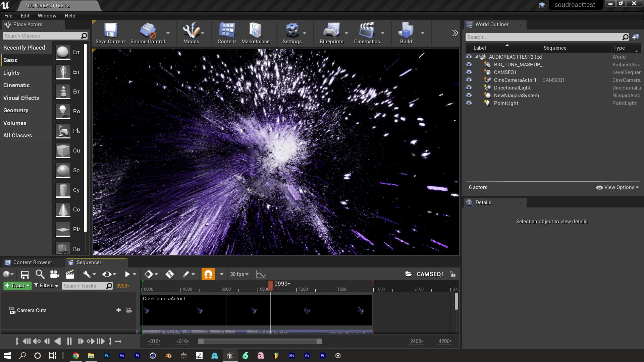This screenshot has width=644, height=362.
Task: Select the Visual Effects category
Action: tap(21, 98)
